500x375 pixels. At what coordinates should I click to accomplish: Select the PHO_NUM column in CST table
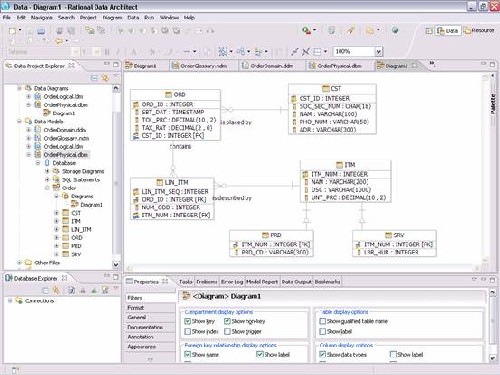[x=334, y=122]
